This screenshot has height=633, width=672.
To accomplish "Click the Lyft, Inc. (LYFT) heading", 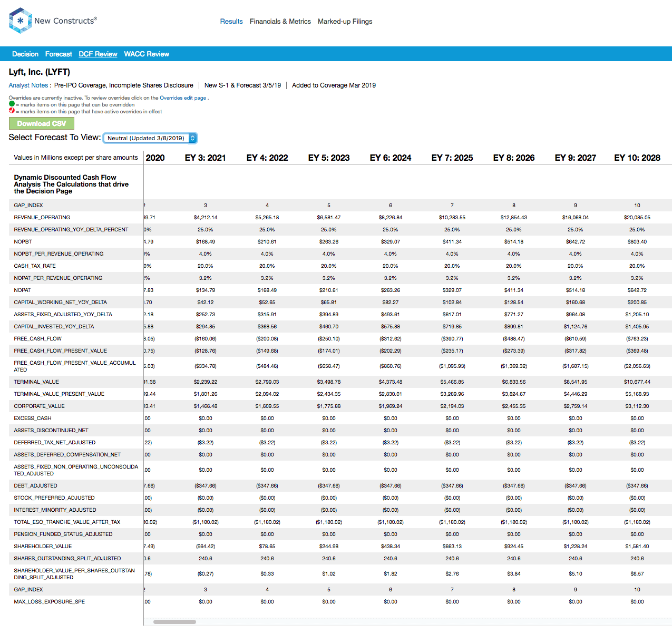I will (x=40, y=72).
